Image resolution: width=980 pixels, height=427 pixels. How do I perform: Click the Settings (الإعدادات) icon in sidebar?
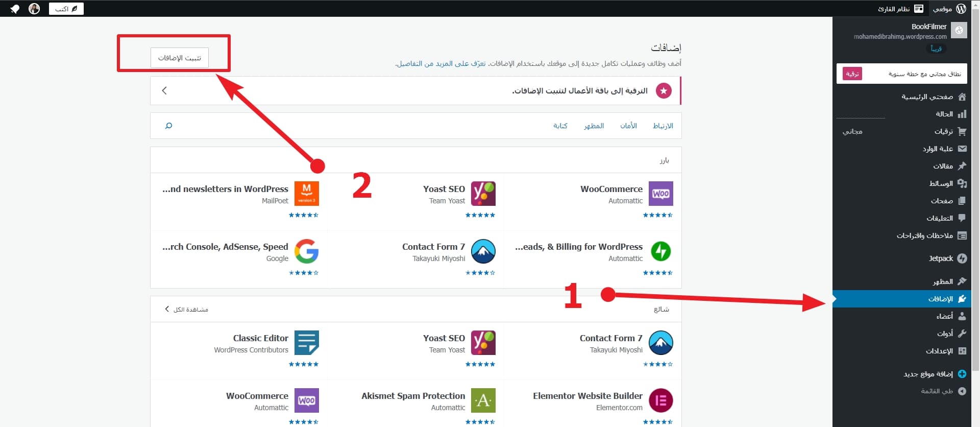coord(962,351)
